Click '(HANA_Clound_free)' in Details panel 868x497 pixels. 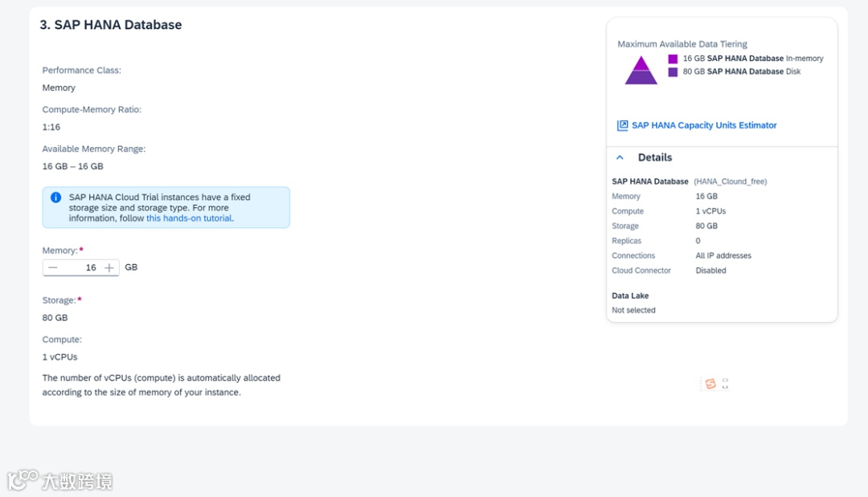point(730,181)
